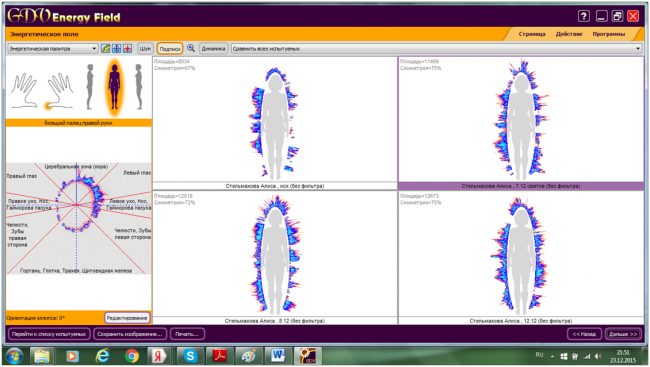Click caption Стельмахова Алиса, исх (без фильтра)
The width and height of the screenshot is (650, 367).
click(275, 186)
